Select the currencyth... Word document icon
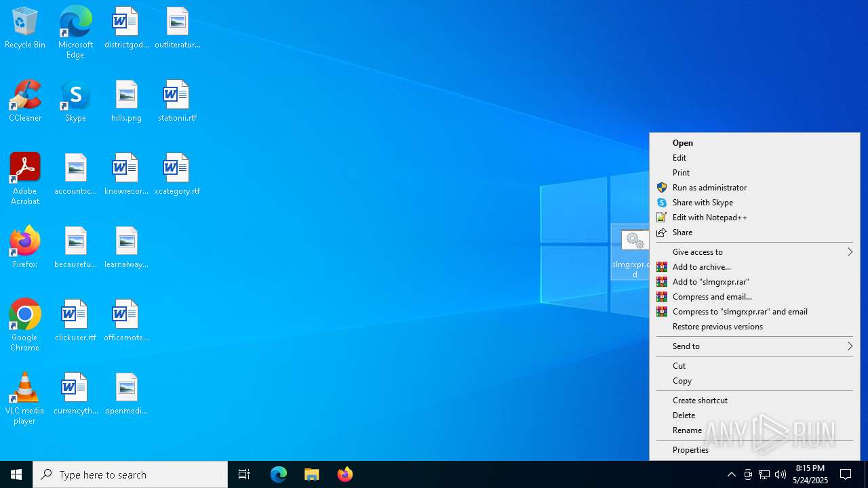This screenshot has width=868, height=488. pos(75,394)
